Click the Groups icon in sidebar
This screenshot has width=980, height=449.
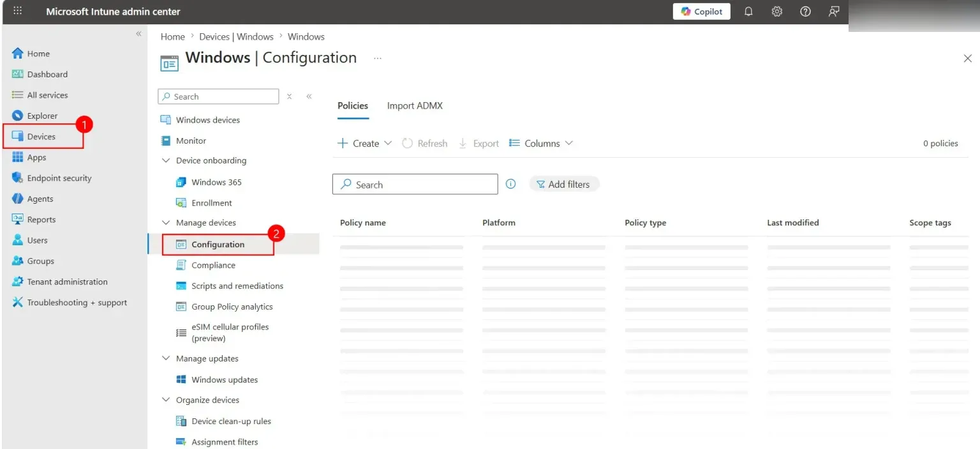point(17,261)
